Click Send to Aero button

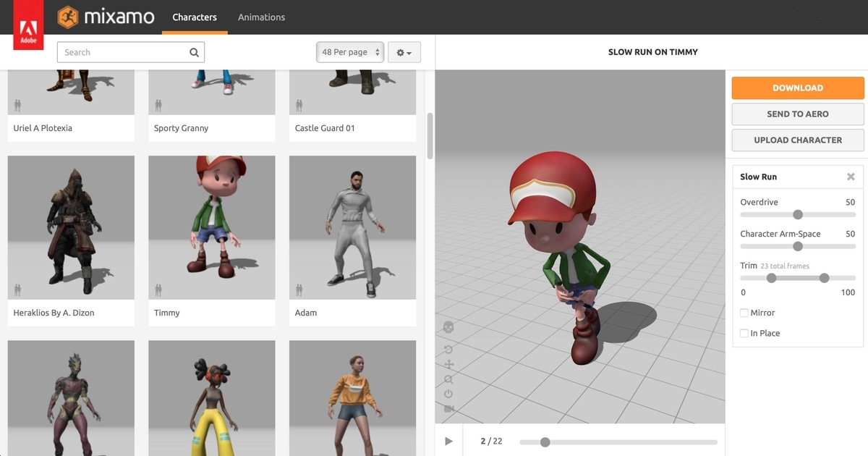798,114
